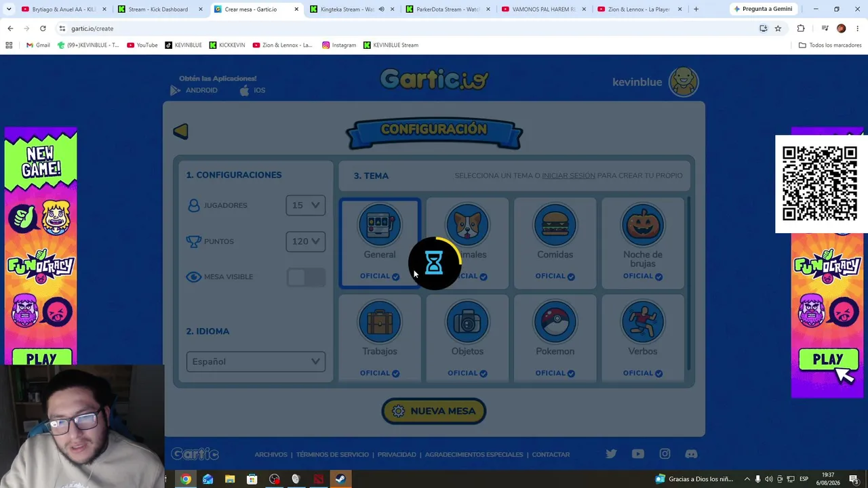Go back with the yellow arrow icon
Screen dimensions: 868x488
pyautogui.click(x=180, y=131)
